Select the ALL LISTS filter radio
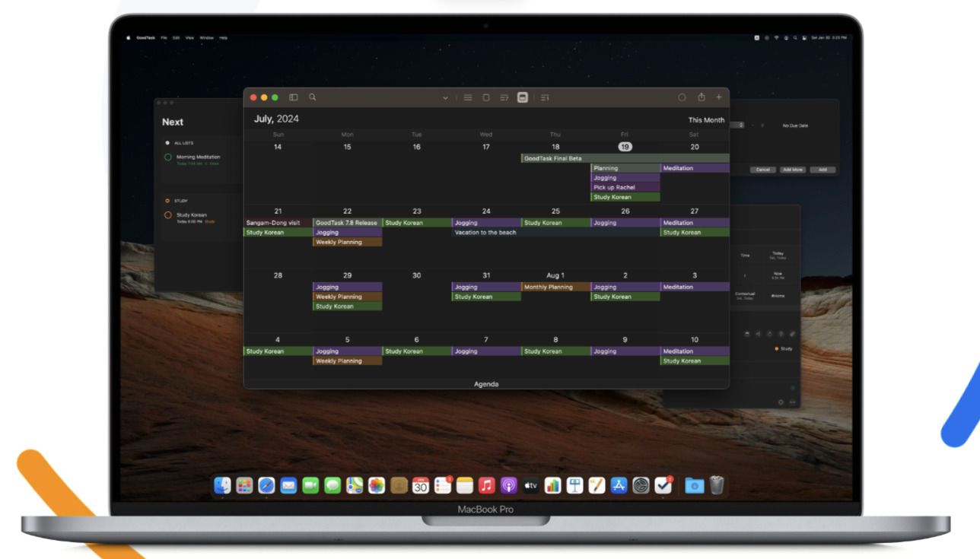The width and height of the screenshot is (980, 559). click(x=167, y=143)
